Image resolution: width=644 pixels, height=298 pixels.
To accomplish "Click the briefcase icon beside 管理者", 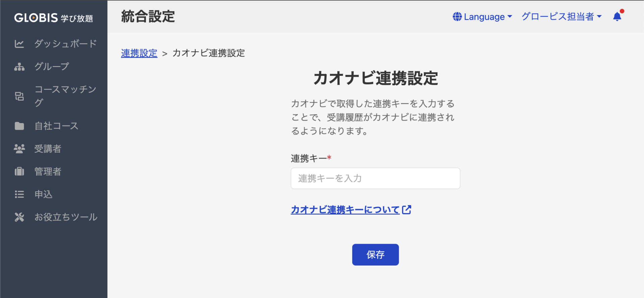I will (19, 172).
